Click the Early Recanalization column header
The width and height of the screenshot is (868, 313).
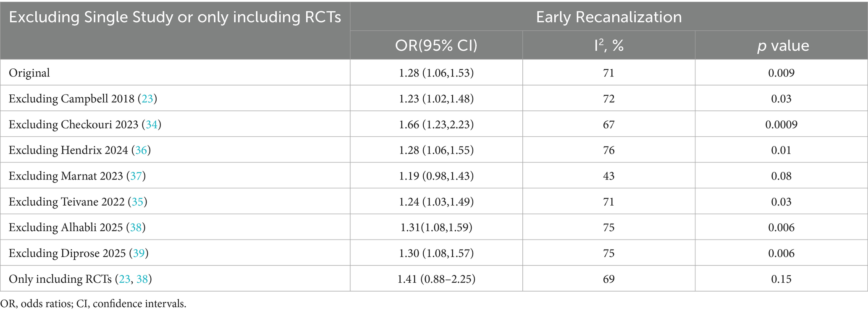(608, 17)
